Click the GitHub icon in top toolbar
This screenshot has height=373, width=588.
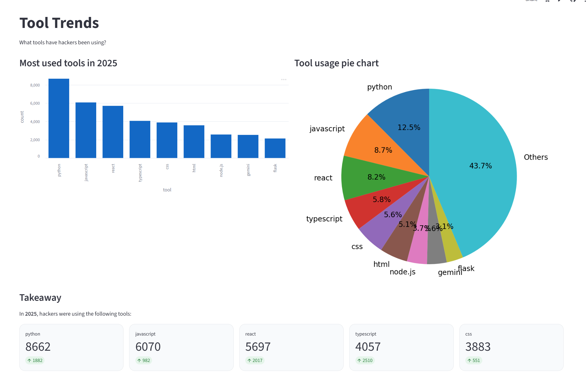573,1
